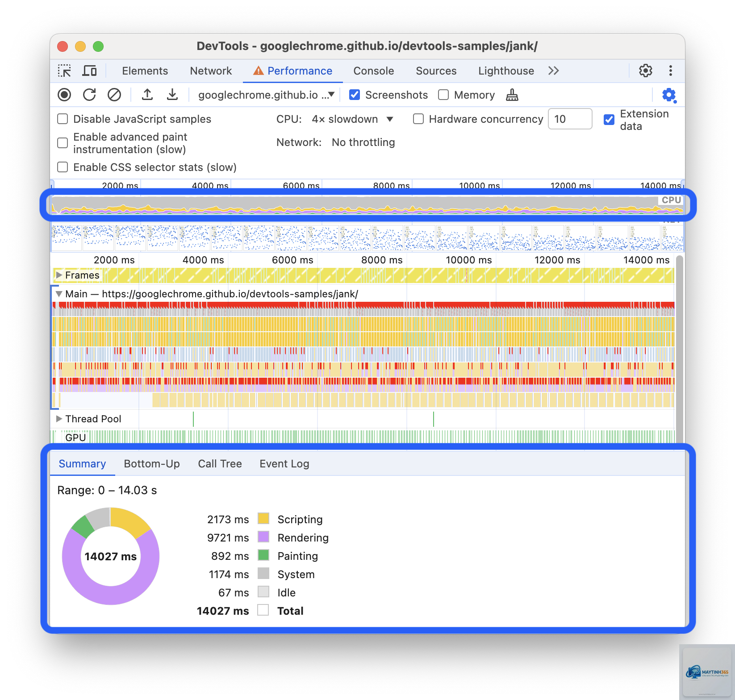Download the profile with the save icon

coord(172,95)
